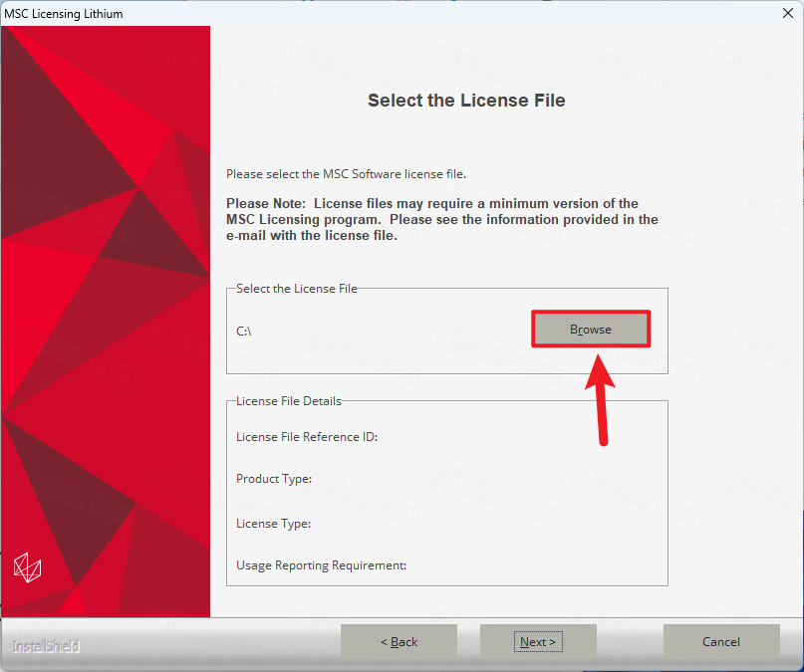Click the License File Details group title
The height and width of the screenshot is (672, 804).
(x=289, y=401)
